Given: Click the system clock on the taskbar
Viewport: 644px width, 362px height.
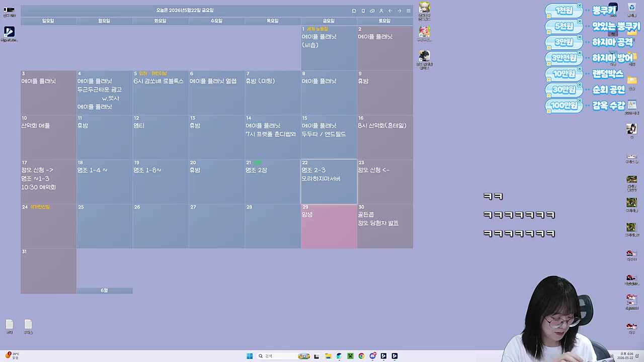Looking at the screenshot, I should point(626,356).
